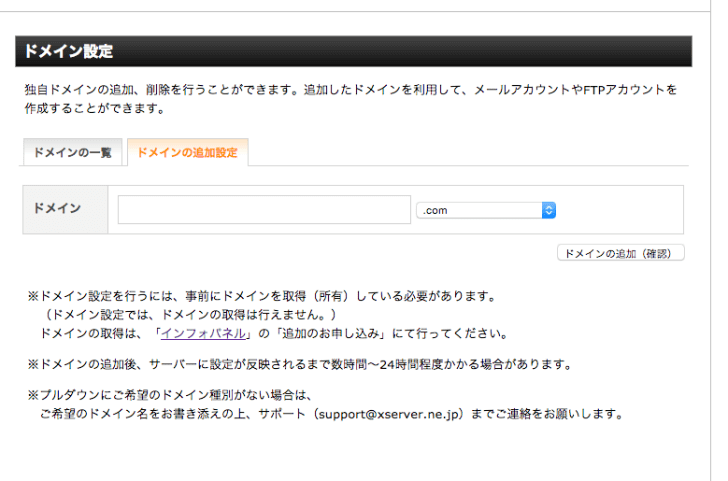This screenshot has width=728, height=481.
Task: Click the 独自ドメインの追加、削除 description text
Action: click(x=351, y=99)
